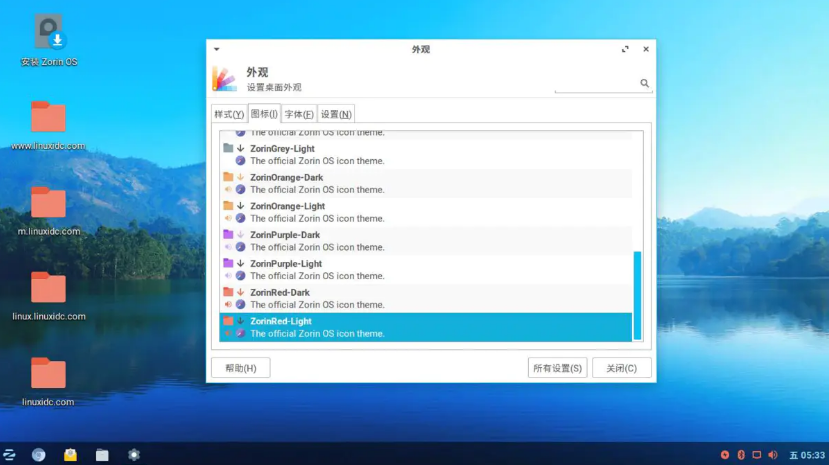This screenshot has height=465, width=829.
Task: Click the 所有设置(S) button
Action: 557,368
